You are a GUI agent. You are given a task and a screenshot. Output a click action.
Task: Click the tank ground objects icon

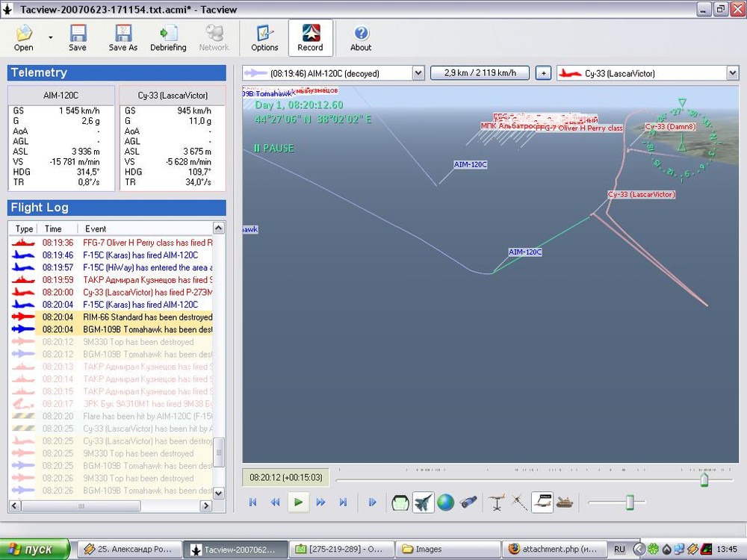point(565,503)
